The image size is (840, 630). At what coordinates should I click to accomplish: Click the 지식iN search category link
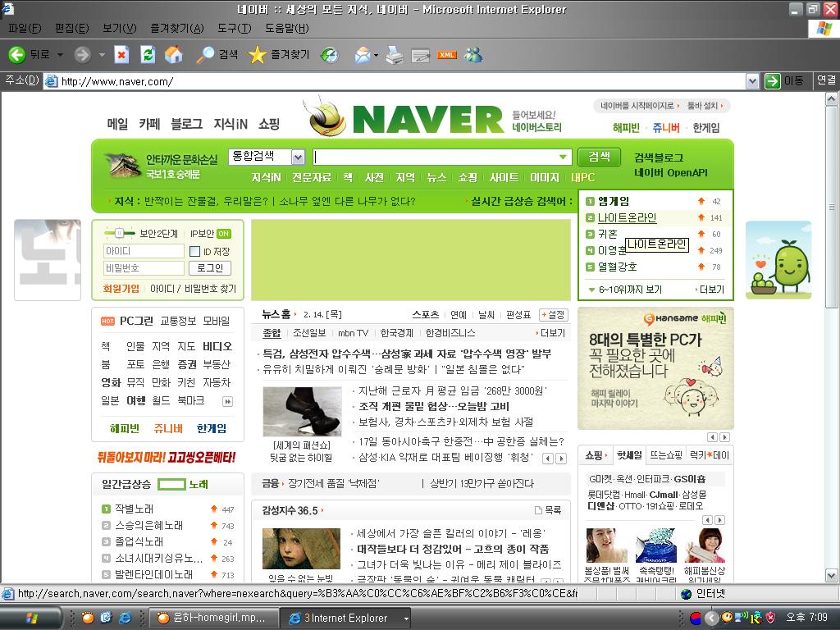267,177
